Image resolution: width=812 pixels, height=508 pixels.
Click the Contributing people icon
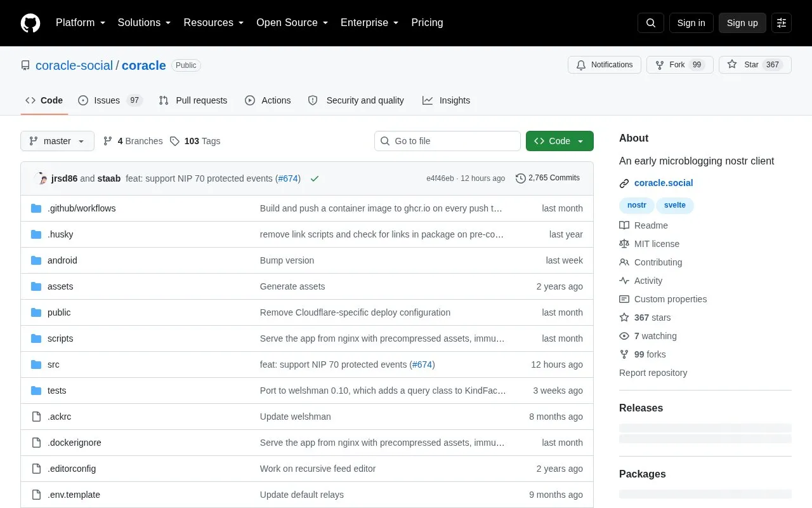point(624,262)
